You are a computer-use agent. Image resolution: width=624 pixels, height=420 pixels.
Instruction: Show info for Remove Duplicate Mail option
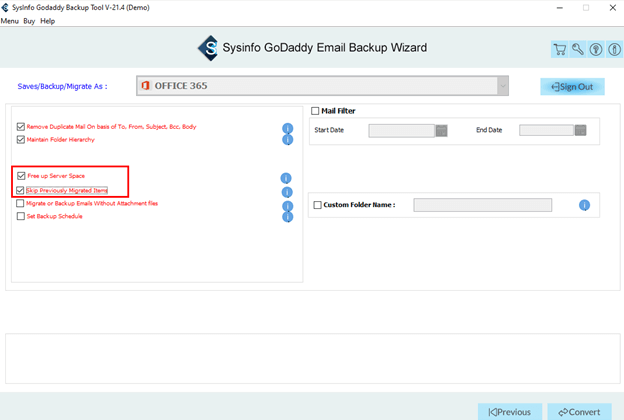point(288,128)
